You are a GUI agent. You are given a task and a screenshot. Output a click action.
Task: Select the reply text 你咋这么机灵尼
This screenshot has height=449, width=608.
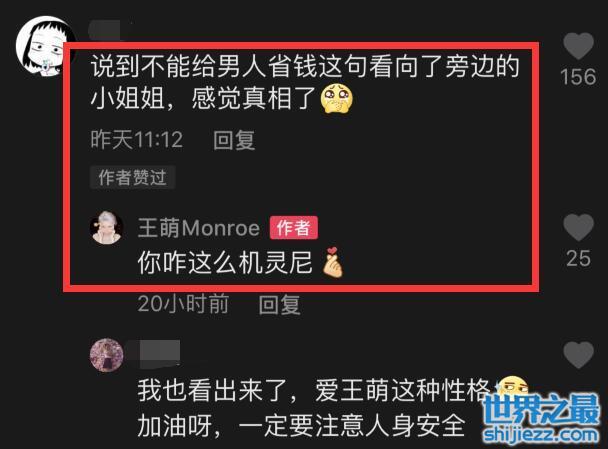tap(225, 263)
